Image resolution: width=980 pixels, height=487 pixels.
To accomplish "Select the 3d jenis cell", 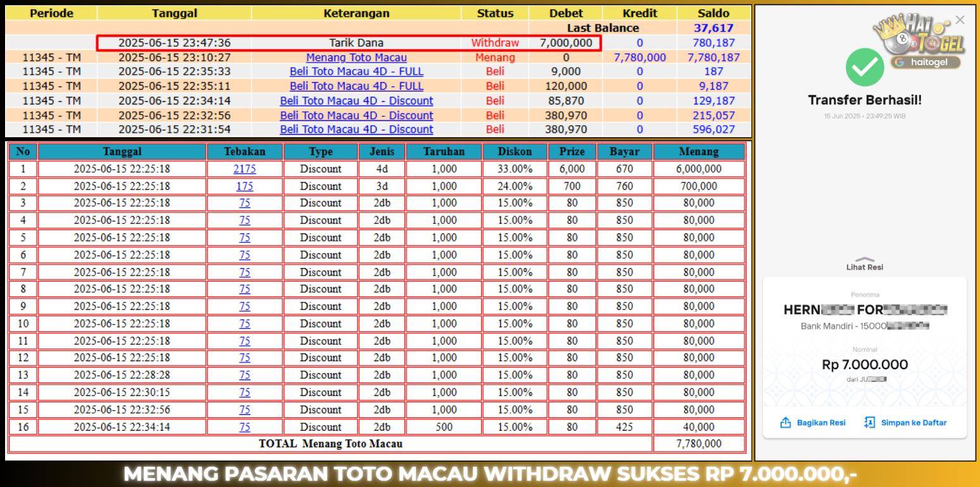I will tap(382, 186).
